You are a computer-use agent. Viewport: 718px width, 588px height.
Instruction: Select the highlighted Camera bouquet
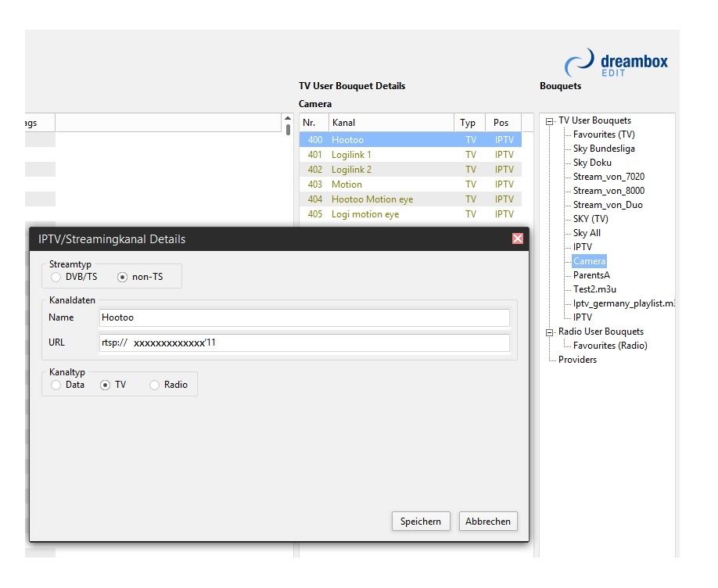tap(589, 261)
